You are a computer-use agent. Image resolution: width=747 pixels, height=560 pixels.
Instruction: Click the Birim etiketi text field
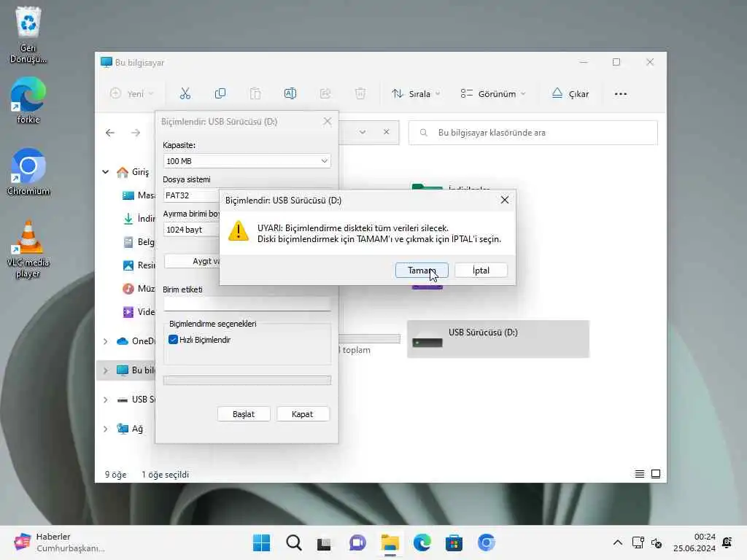click(247, 304)
